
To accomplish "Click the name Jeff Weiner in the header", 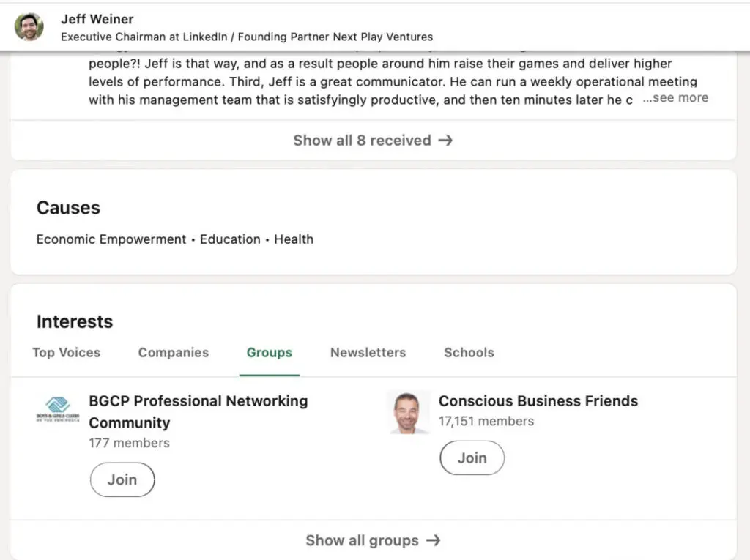I will 97,19.
